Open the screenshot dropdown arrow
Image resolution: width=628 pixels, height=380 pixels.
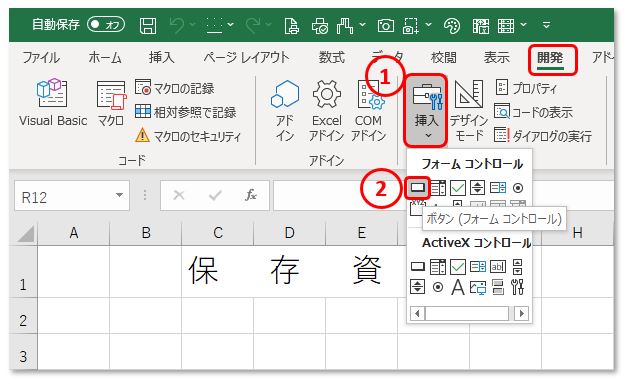[x=429, y=25]
